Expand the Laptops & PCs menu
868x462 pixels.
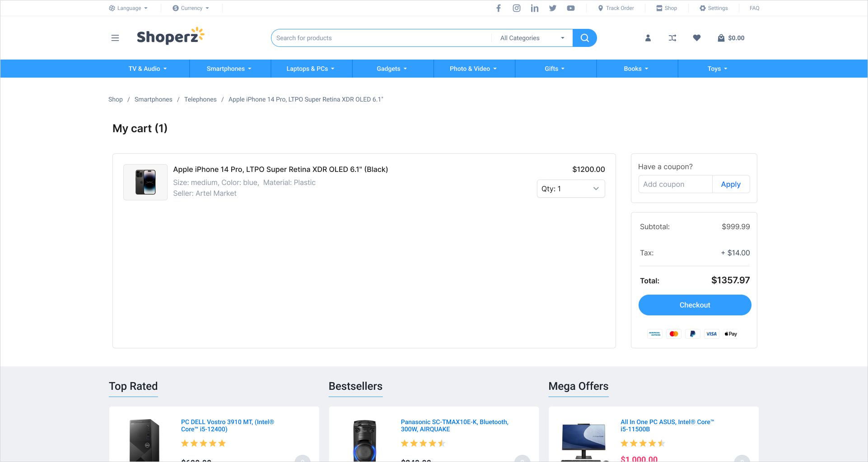tap(310, 69)
